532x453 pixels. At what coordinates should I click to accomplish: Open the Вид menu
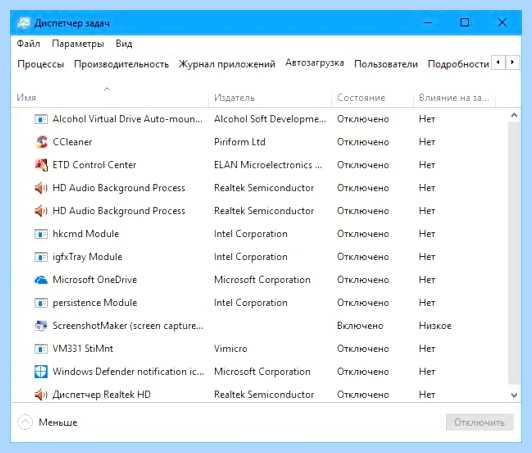click(124, 44)
